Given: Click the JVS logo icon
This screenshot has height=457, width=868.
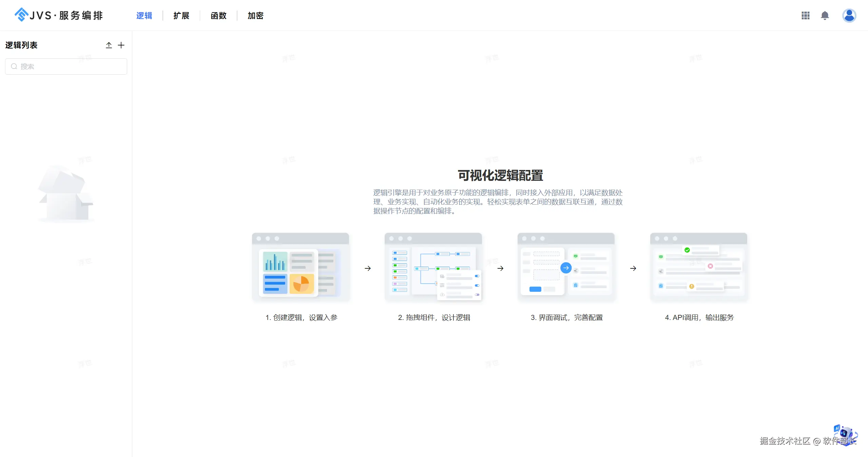Looking at the screenshot, I should tap(21, 15).
